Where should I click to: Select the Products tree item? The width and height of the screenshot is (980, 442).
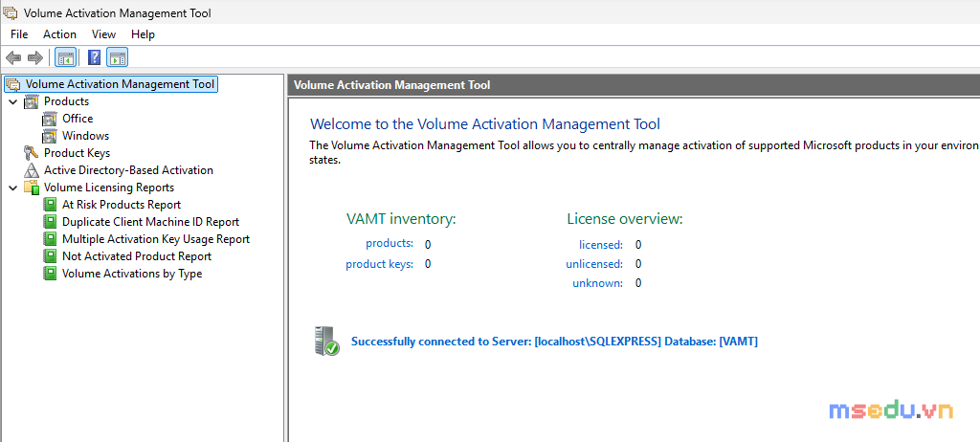coord(66,101)
